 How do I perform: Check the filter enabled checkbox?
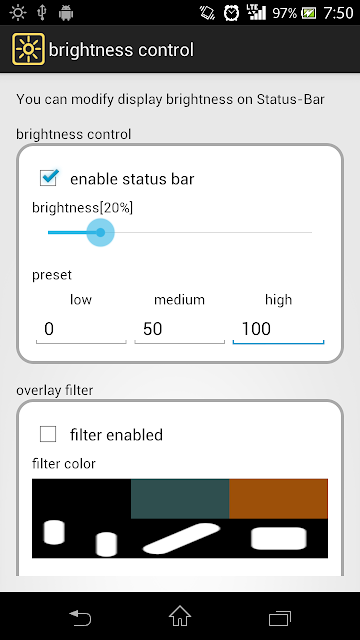[x=48, y=434]
